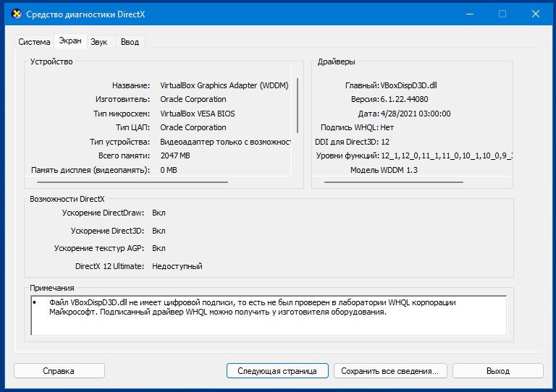Click the Подпись WHQL: Нет value
556x392 pixels.
coord(387,127)
